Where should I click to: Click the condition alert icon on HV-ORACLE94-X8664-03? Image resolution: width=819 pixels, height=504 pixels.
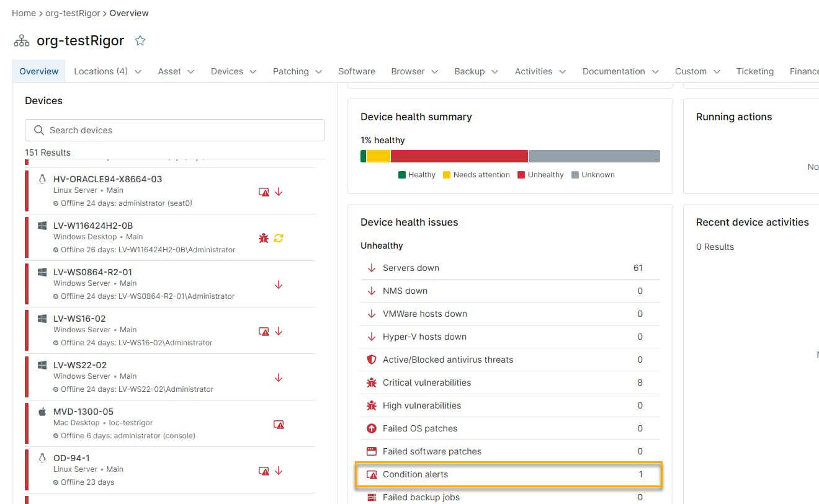[x=264, y=192]
